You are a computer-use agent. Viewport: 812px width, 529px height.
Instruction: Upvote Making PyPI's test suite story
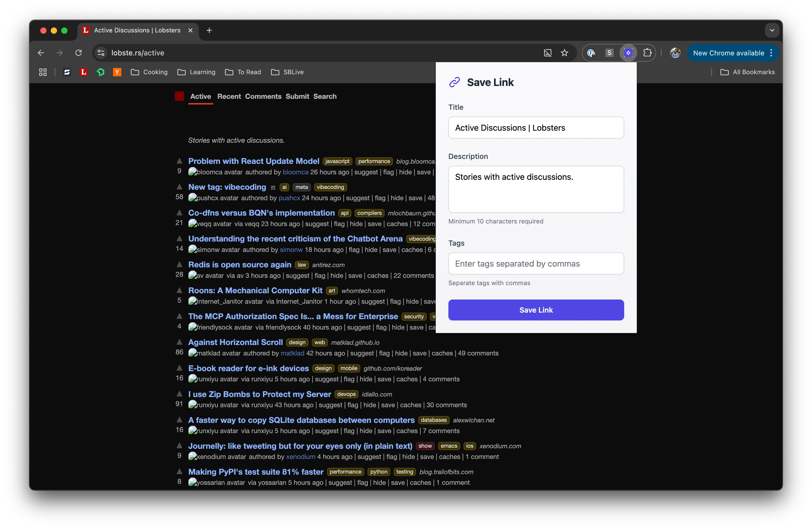[179, 471]
